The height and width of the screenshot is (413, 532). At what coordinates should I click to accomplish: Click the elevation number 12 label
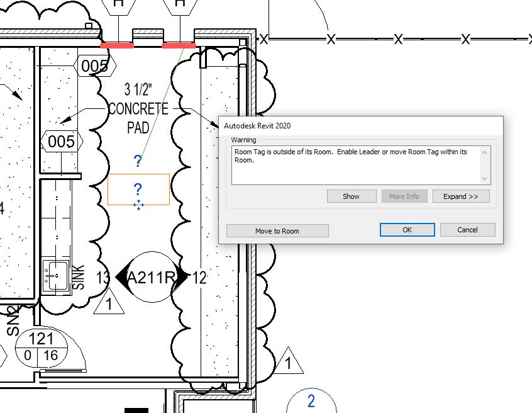(199, 278)
